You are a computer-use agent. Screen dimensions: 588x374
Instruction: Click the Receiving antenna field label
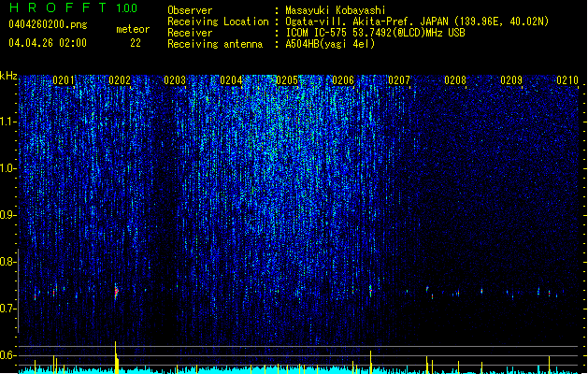pyautogui.click(x=215, y=44)
